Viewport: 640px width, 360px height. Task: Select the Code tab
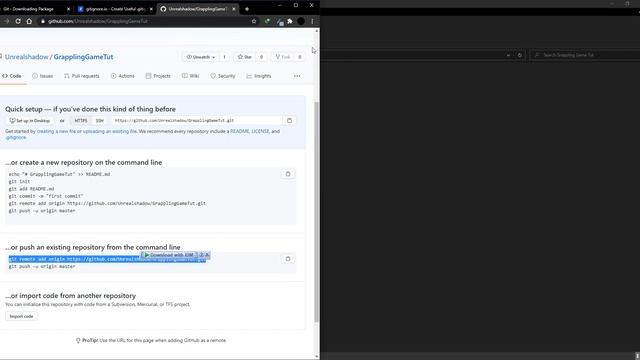pos(12,76)
